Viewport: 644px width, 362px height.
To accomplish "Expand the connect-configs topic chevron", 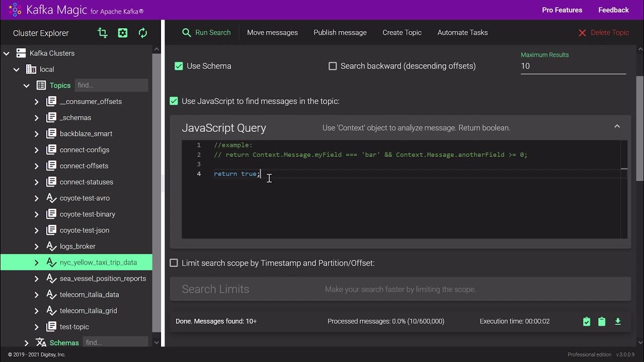I will (37, 150).
